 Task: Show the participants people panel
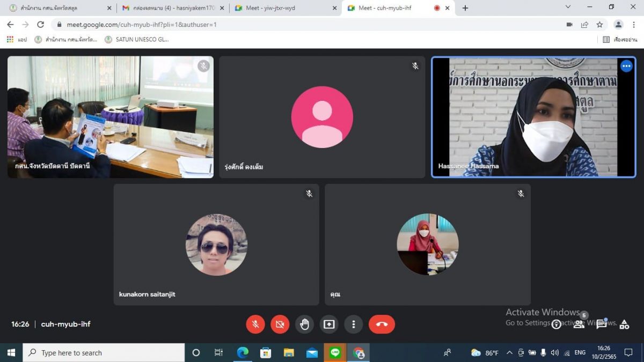pos(579,324)
